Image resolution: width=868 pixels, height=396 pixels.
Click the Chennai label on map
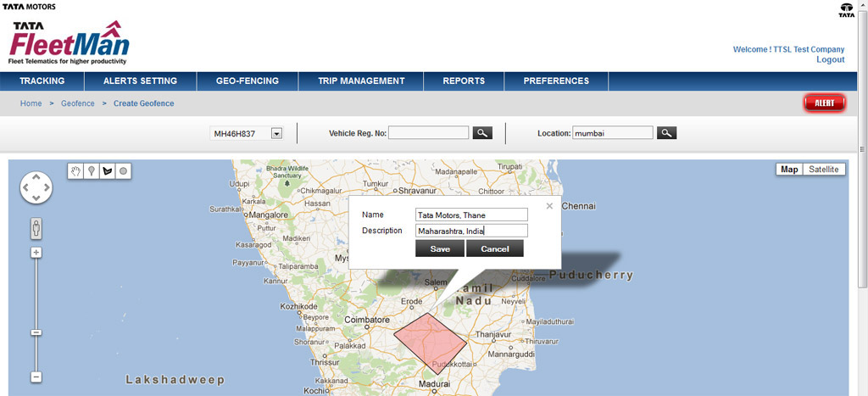[578, 206]
